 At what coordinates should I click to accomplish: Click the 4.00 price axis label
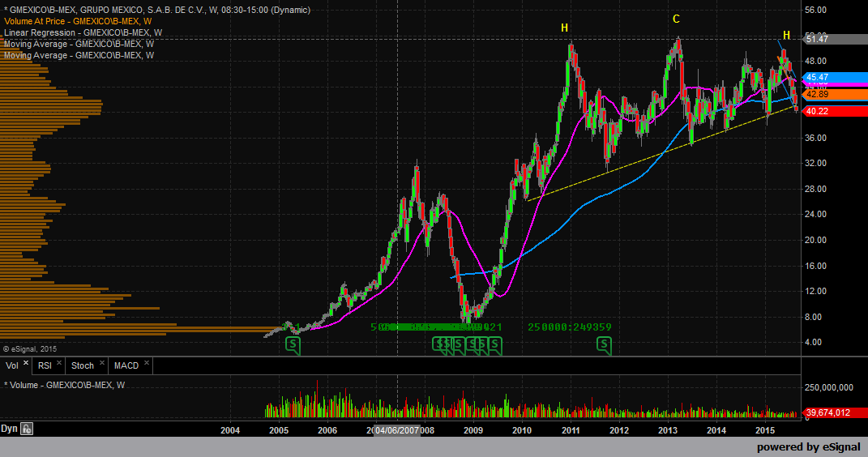[814, 343]
